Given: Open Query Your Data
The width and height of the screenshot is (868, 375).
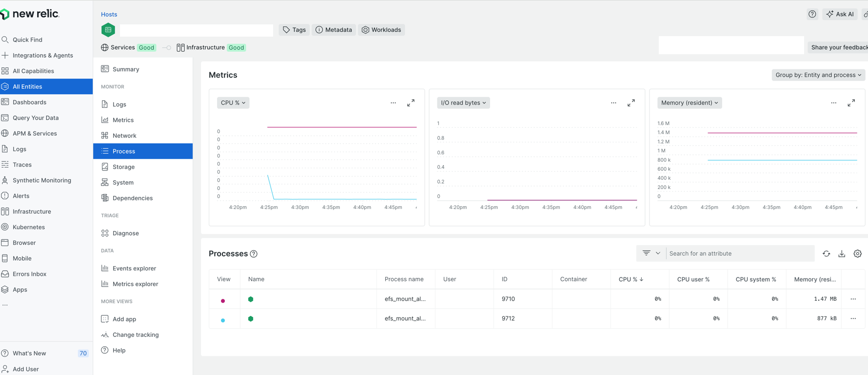Looking at the screenshot, I should pos(36,118).
